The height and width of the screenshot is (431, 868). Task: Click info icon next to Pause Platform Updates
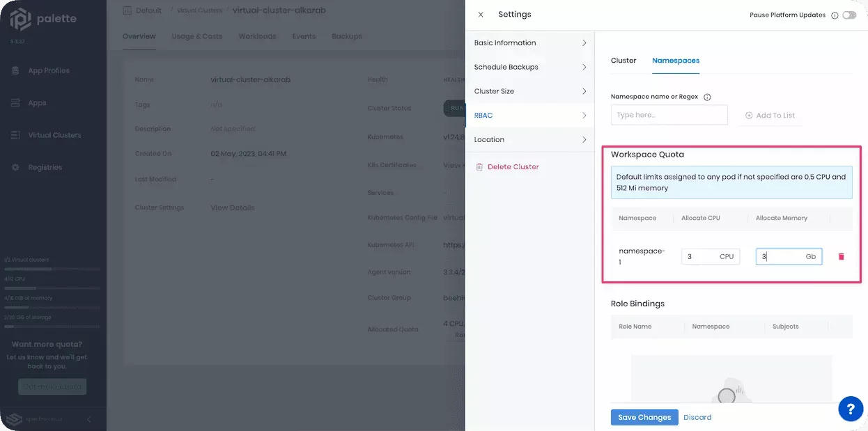coord(835,15)
